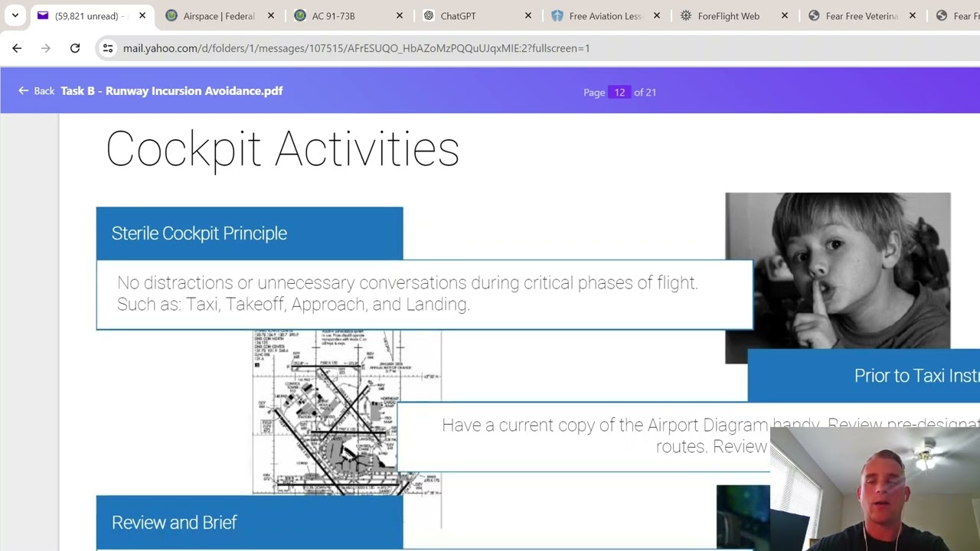Close the Fear Free Veterinary tab

point(913,16)
